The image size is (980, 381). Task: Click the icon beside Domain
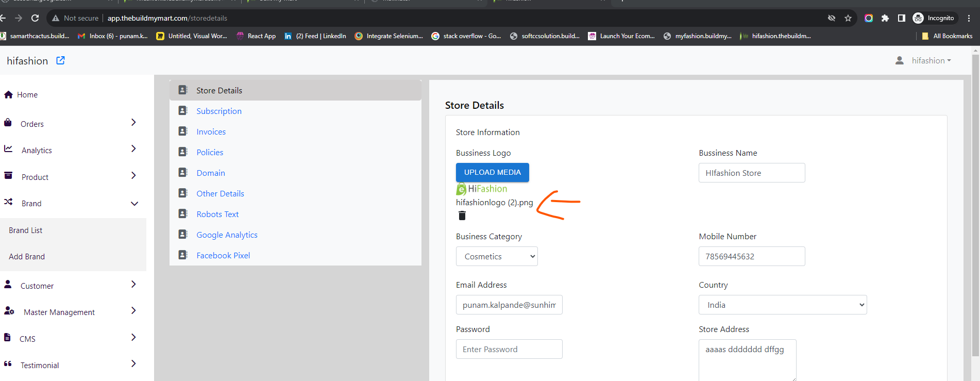[x=183, y=172]
